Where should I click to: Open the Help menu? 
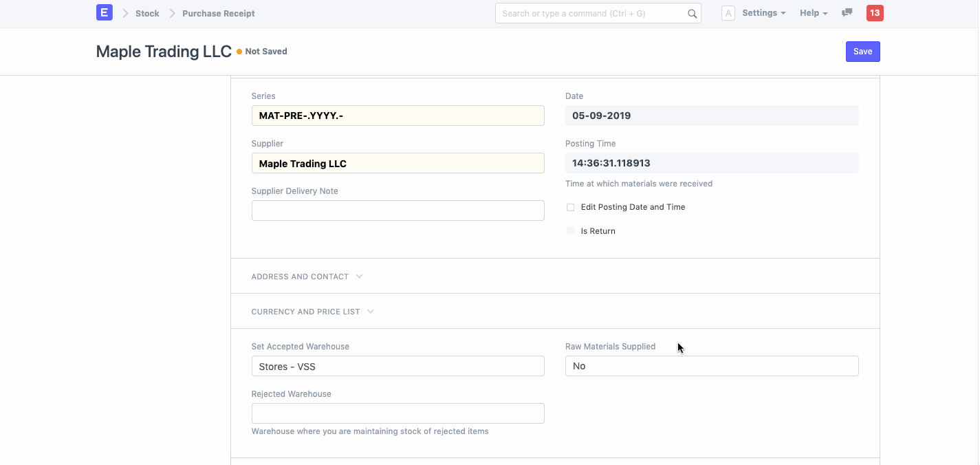pos(813,13)
